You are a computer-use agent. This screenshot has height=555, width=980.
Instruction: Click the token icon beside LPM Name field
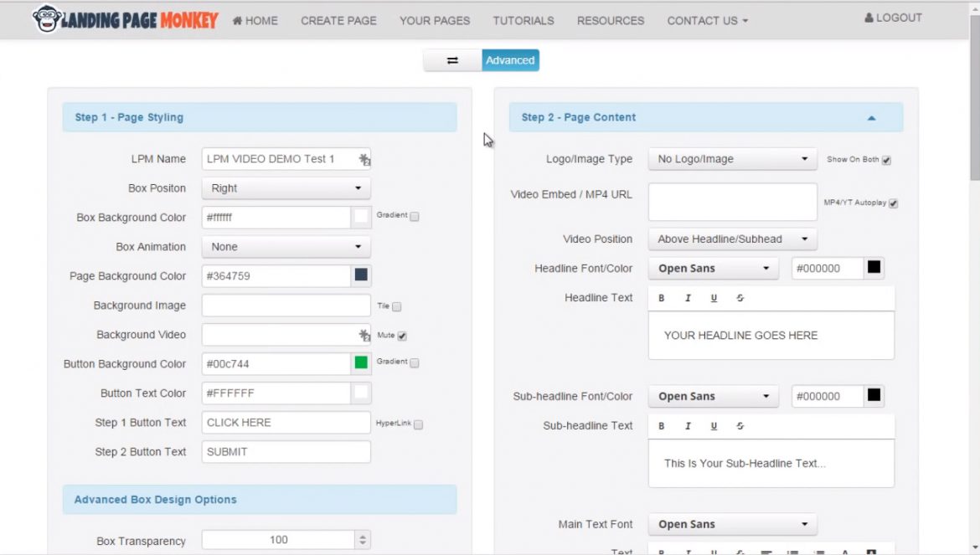tap(363, 158)
